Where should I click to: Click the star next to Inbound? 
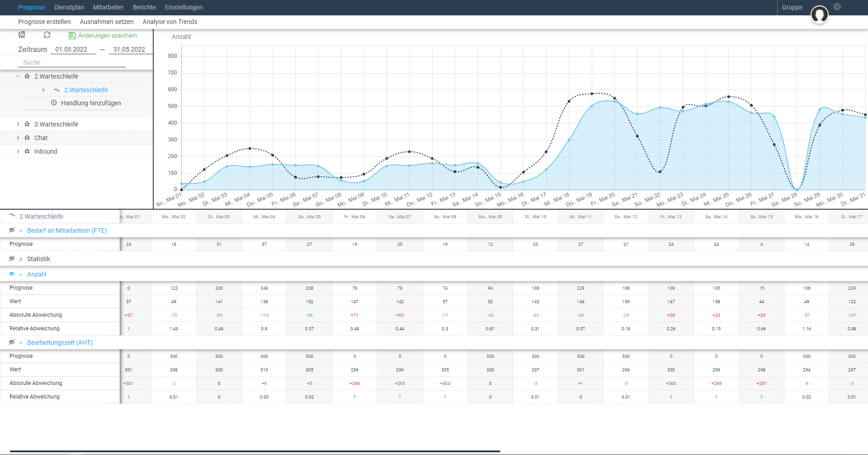(27, 151)
